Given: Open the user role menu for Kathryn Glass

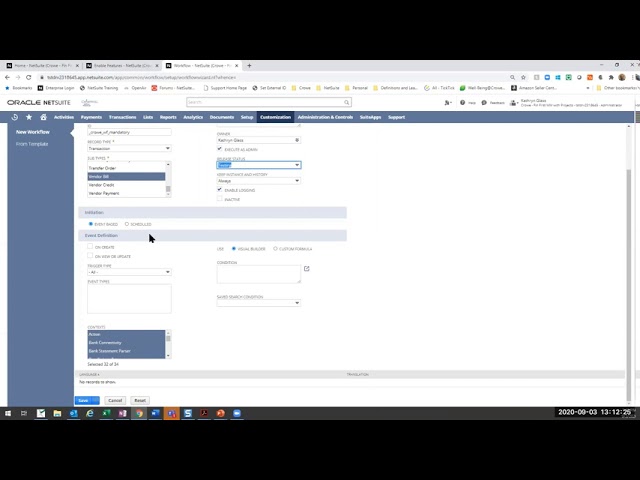Looking at the screenshot, I should coord(565,102).
